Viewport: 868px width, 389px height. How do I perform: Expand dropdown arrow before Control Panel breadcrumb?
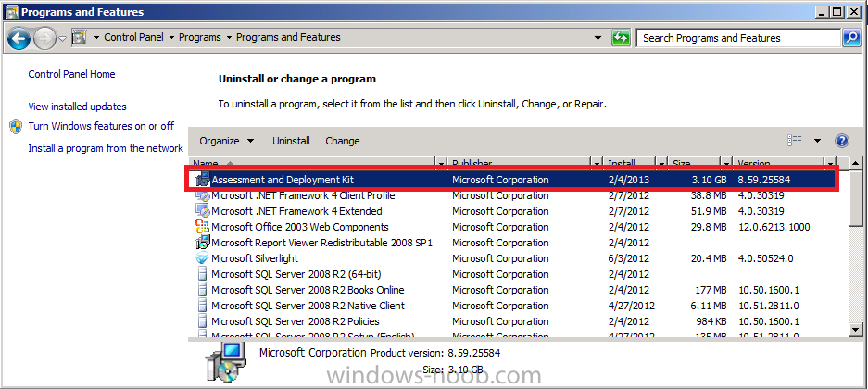[x=96, y=38]
